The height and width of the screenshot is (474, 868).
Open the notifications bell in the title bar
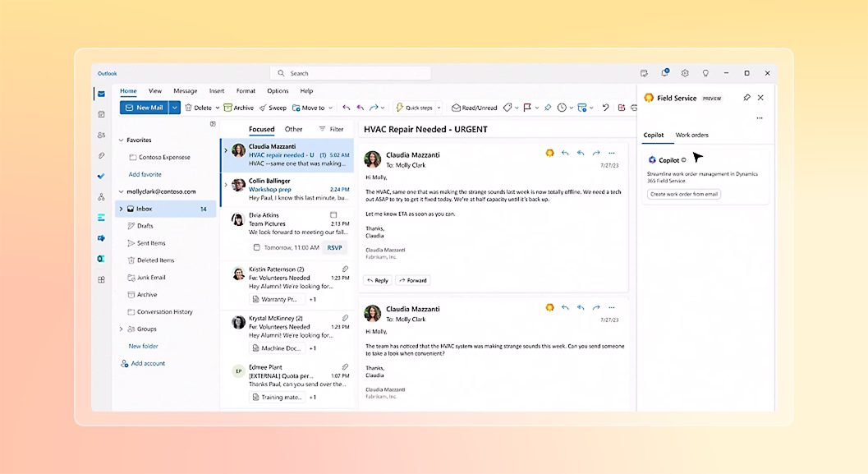point(664,72)
